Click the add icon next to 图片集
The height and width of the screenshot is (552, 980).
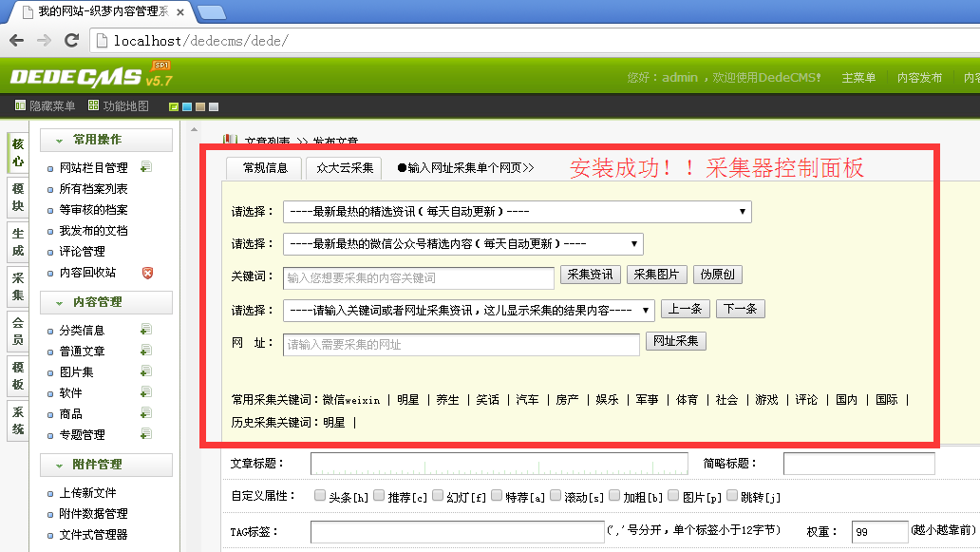tap(145, 371)
